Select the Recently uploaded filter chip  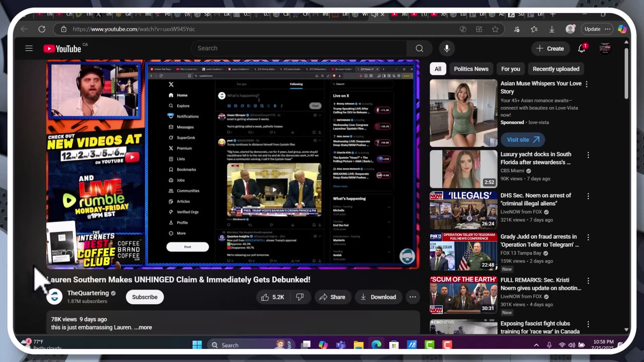pos(556,69)
